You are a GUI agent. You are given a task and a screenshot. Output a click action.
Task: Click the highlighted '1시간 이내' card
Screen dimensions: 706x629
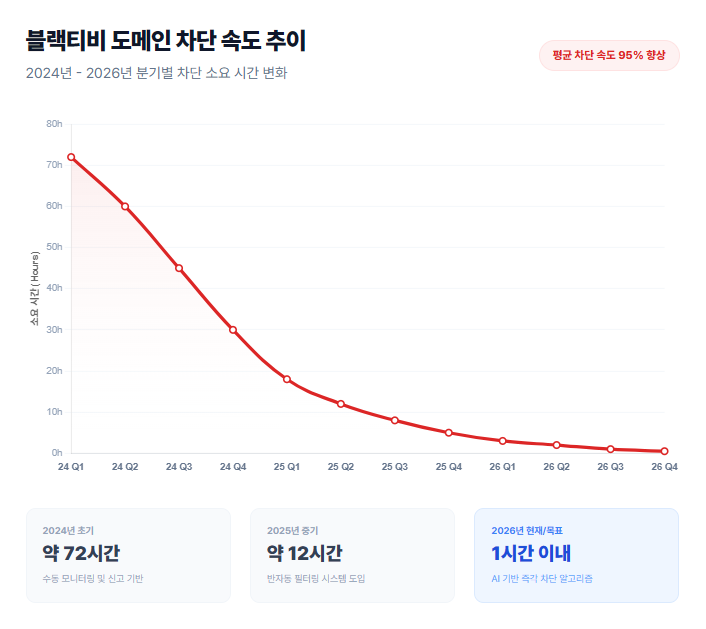pyautogui.click(x=576, y=555)
